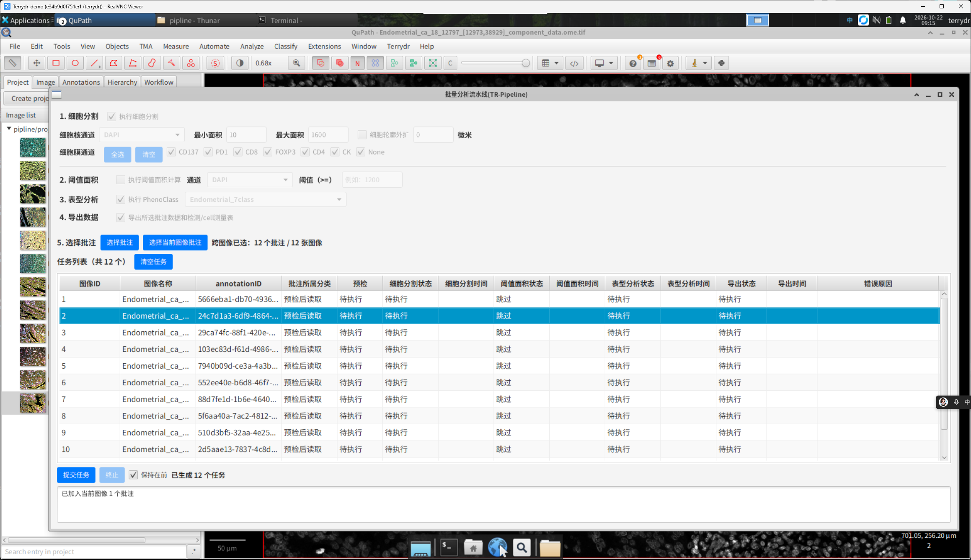Image resolution: width=971 pixels, height=560 pixels.
Task: Open 细胞核通道 DAPI dropdown
Action: coord(142,135)
